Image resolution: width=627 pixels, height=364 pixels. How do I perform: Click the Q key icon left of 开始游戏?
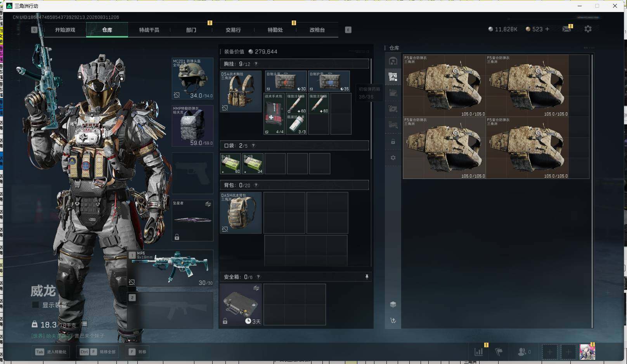click(35, 30)
